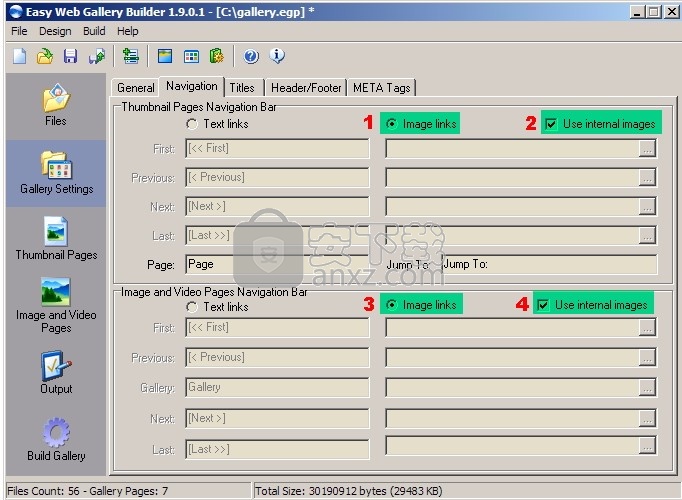
Task: Click the thumbnail grid toolbar icon
Action: point(191,56)
